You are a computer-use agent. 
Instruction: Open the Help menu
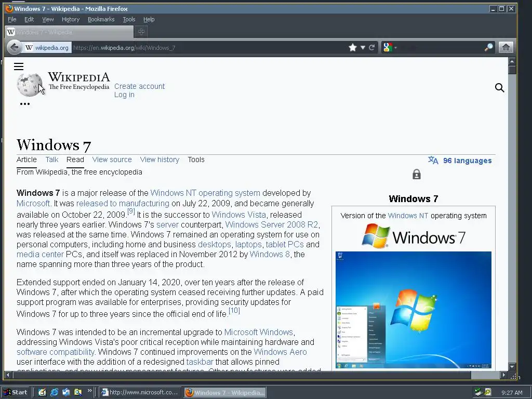[x=149, y=19]
